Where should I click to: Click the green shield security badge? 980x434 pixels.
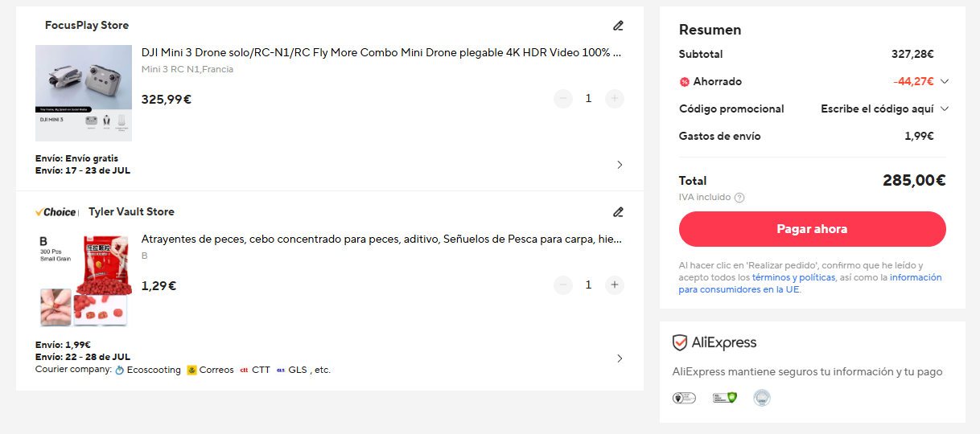tap(724, 398)
